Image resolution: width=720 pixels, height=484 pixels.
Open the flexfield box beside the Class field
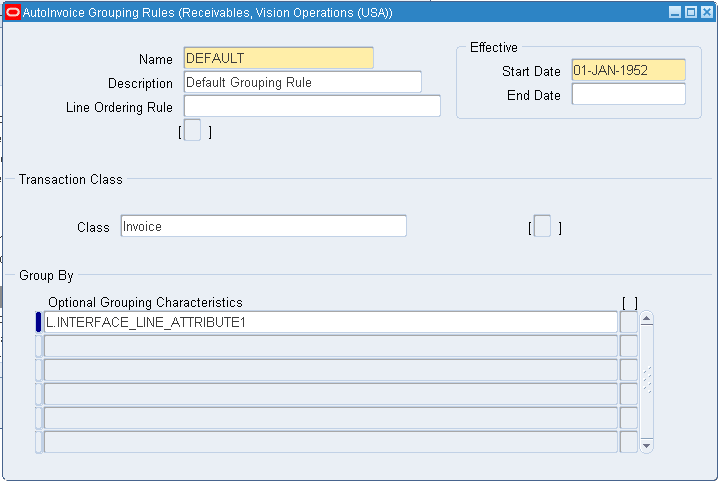pos(542,227)
